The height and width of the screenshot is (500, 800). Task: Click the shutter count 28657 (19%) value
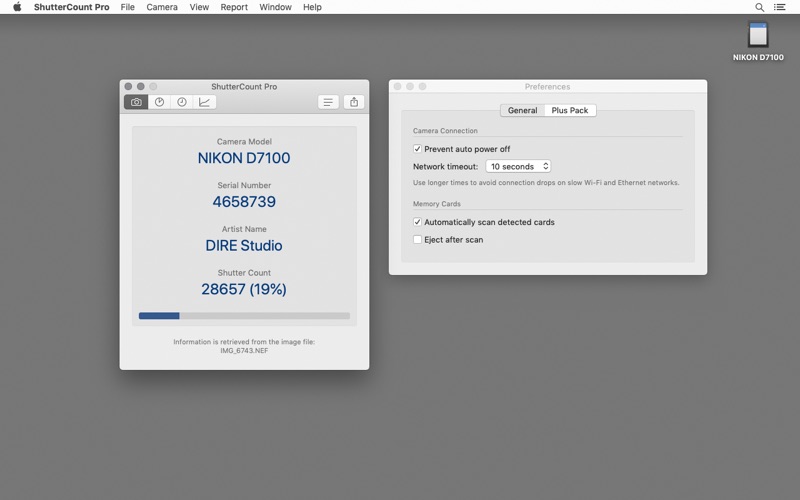coord(244,289)
